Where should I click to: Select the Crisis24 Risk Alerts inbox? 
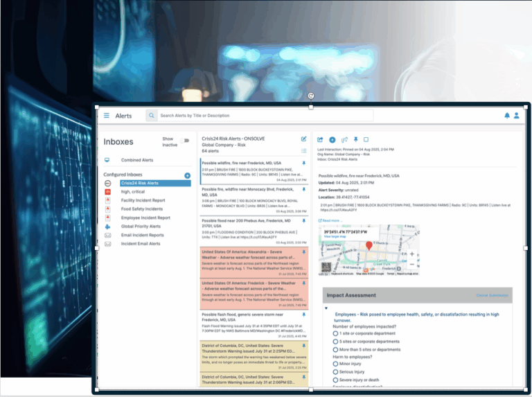[155, 183]
